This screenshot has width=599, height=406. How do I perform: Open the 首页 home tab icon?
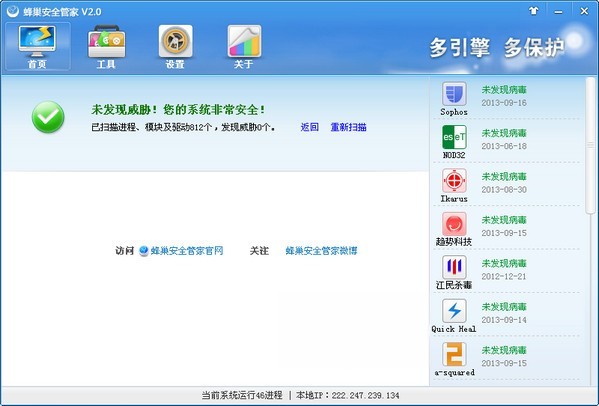[x=37, y=41]
